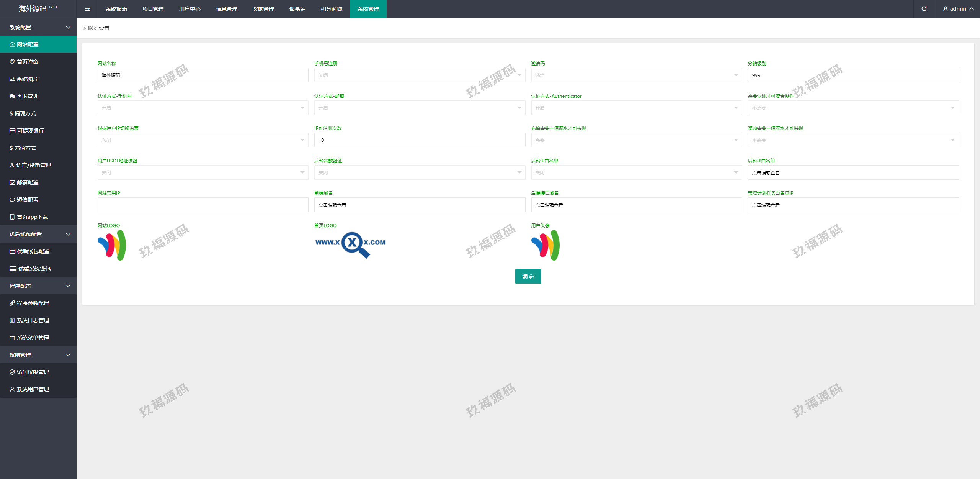Switch to 积分商城 top tab
The image size is (980, 479).
pyautogui.click(x=331, y=9)
